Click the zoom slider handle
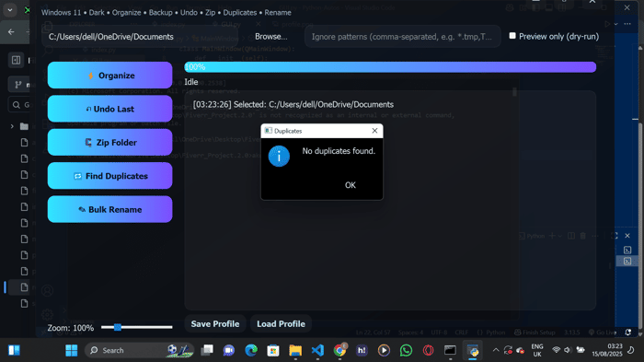644x362 pixels. click(118, 327)
